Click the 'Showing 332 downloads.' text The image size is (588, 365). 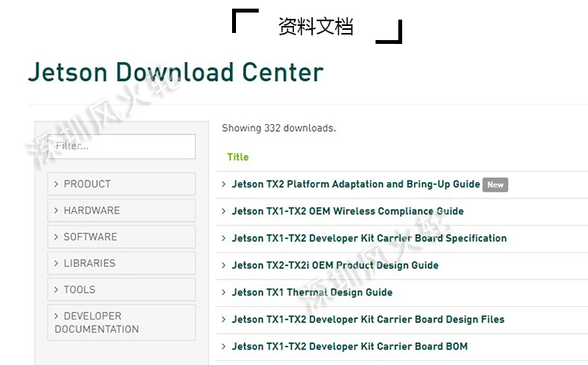click(278, 128)
